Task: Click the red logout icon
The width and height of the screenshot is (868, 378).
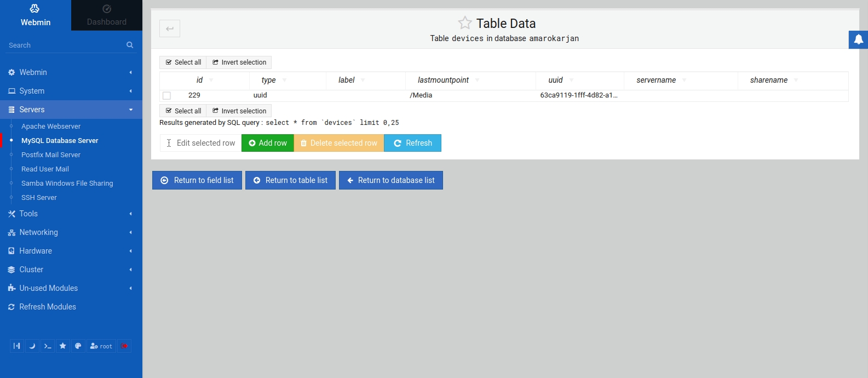Action: tap(124, 346)
